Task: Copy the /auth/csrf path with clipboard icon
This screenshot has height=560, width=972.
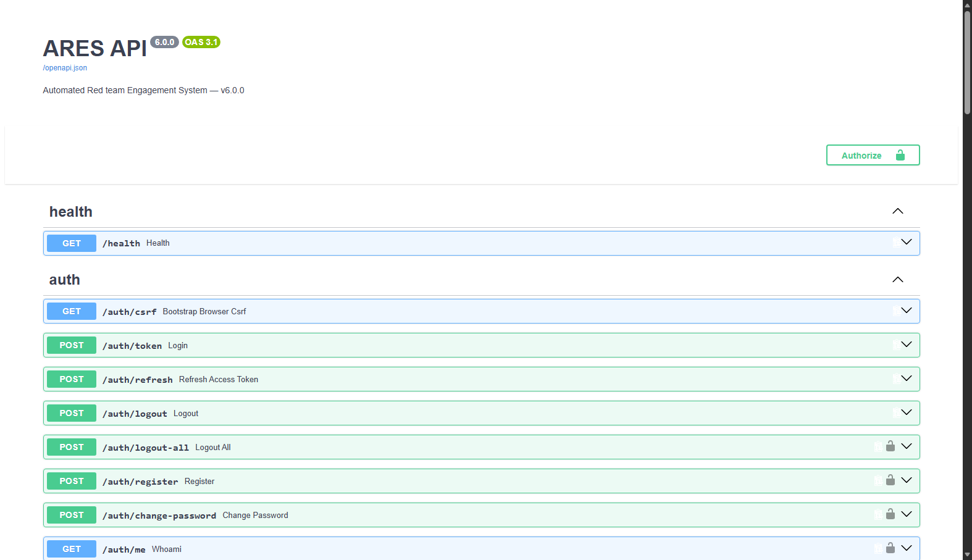Action: click(x=896, y=311)
